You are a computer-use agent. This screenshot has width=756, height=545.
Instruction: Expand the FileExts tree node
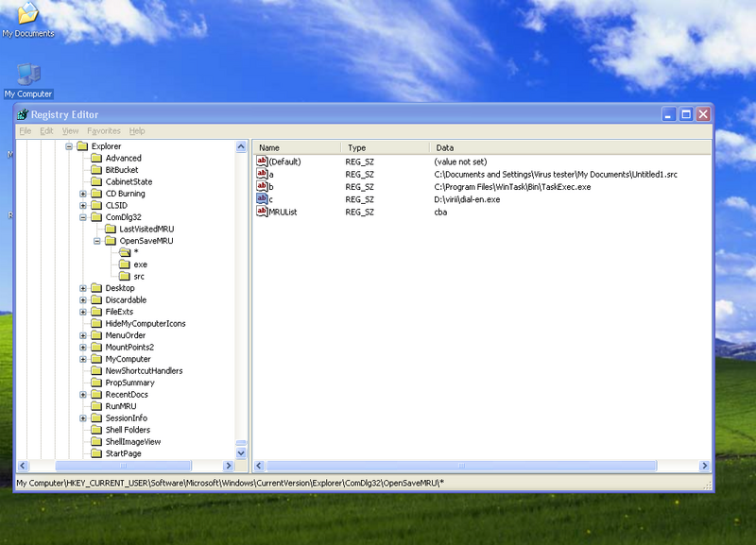coord(83,312)
